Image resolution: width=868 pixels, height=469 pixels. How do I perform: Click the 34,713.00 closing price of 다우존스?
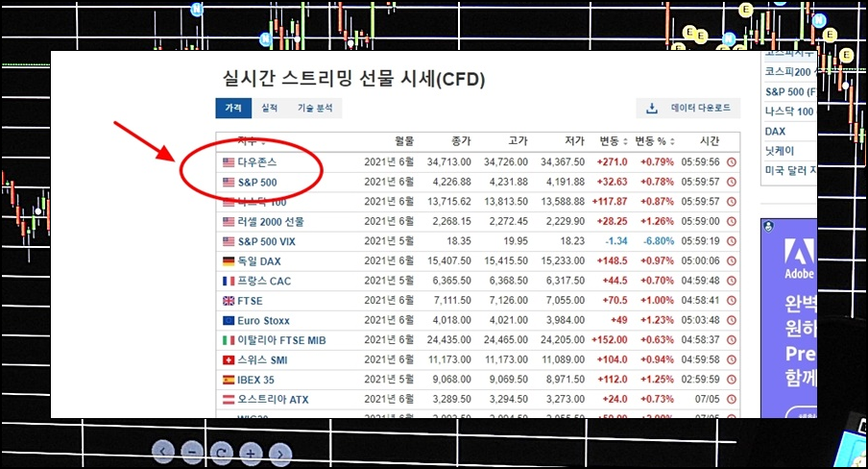coord(449,161)
